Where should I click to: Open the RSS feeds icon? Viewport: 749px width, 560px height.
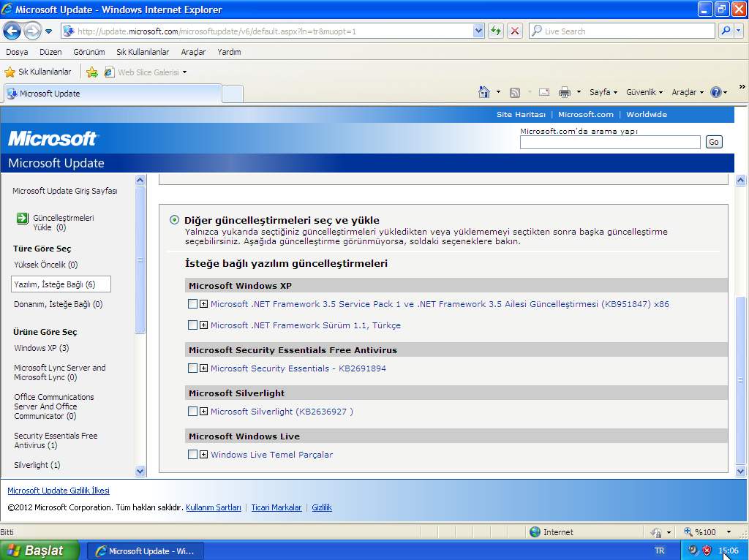[514, 92]
